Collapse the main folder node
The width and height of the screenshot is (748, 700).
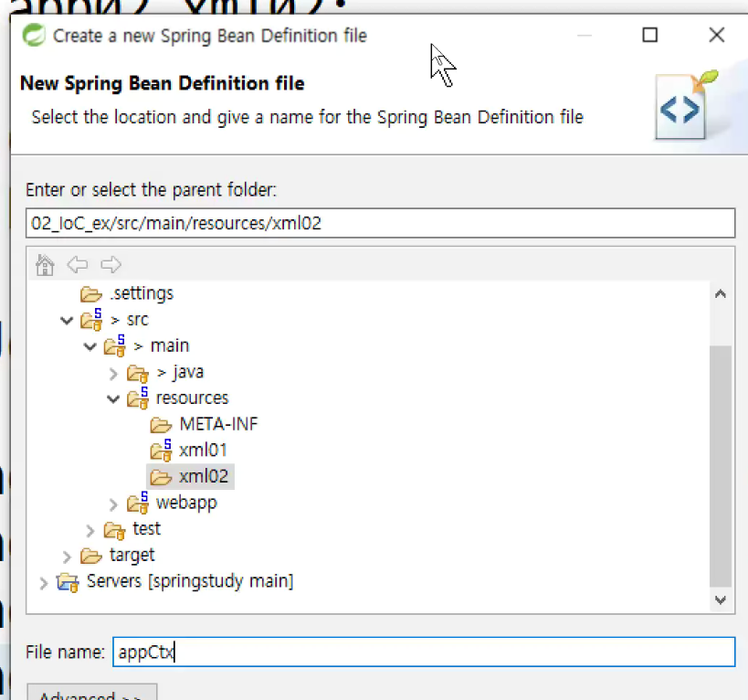90,346
